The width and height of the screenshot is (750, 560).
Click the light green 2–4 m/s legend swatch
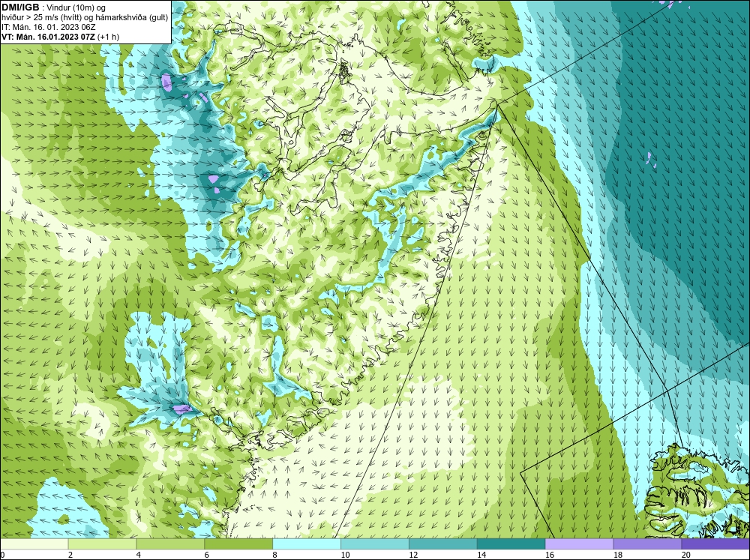pos(102,544)
